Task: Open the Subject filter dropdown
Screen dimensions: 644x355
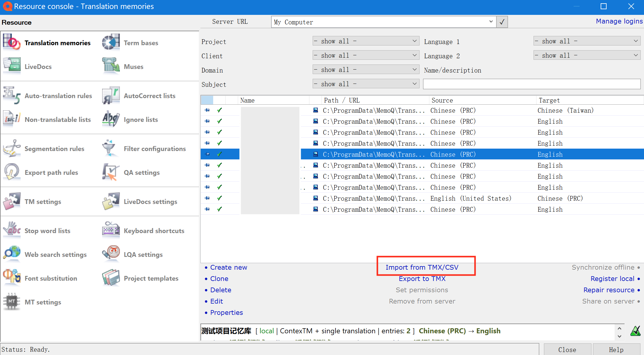Action: click(x=366, y=84)
